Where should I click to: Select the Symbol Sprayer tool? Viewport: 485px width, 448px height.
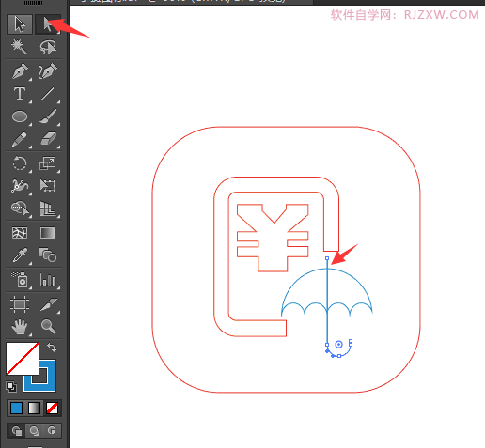click(x=20, y=280)
